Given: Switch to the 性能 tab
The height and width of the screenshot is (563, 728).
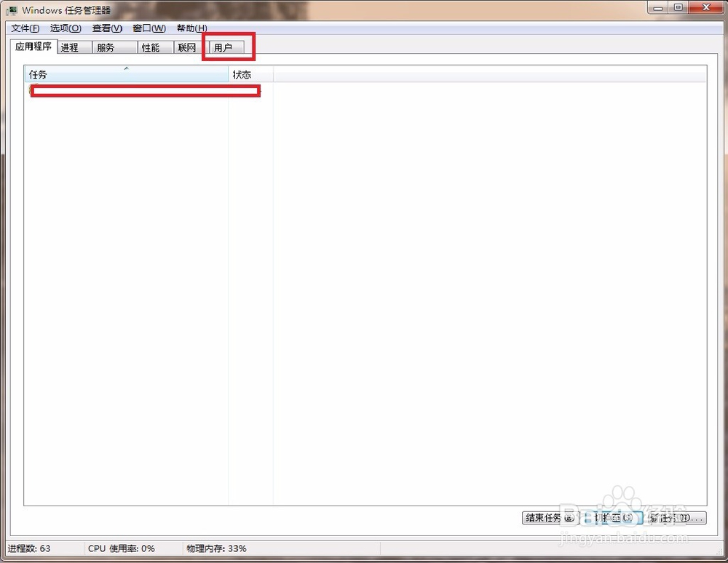Looking at the screenshot, I should tap(153, 47).
